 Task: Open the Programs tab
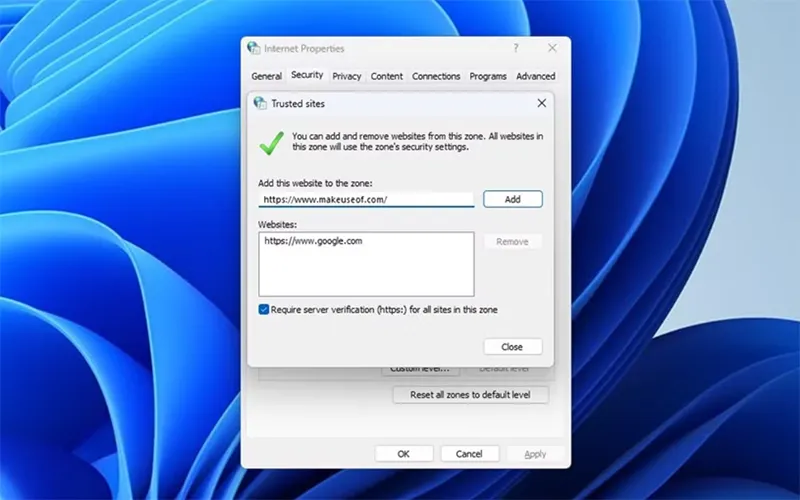488,76
